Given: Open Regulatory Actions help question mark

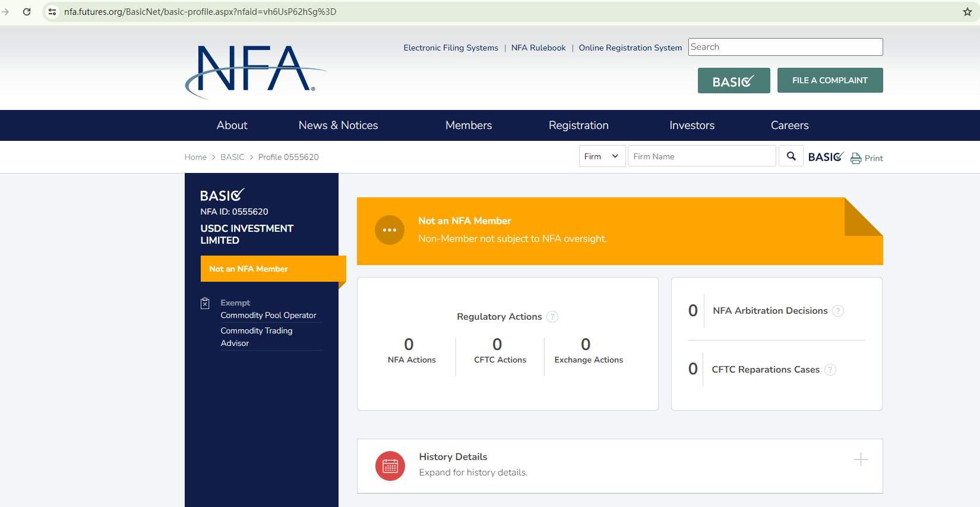Looking at the screenshot, I should click(x=552, y=317).
